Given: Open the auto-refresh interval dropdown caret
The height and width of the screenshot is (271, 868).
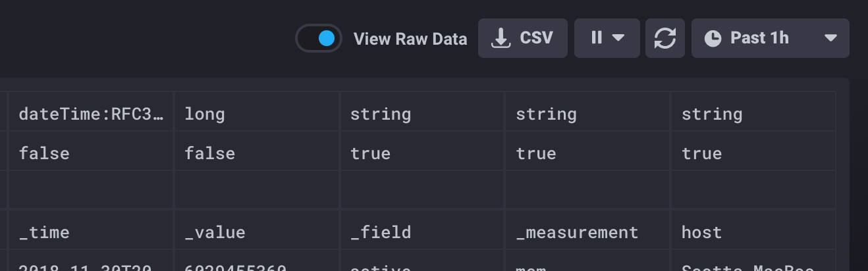Looking at the screenshot, I should (618, 38).
